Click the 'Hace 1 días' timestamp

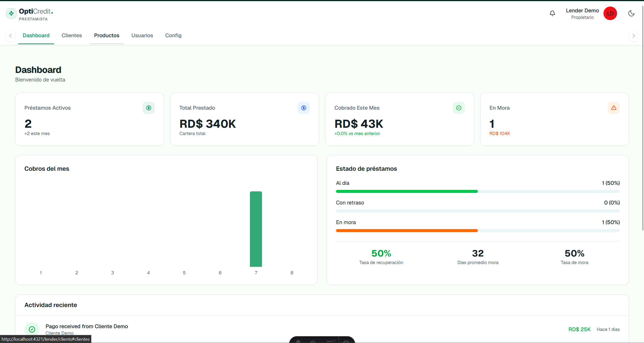pyautogui.click(x=608, y=329)
